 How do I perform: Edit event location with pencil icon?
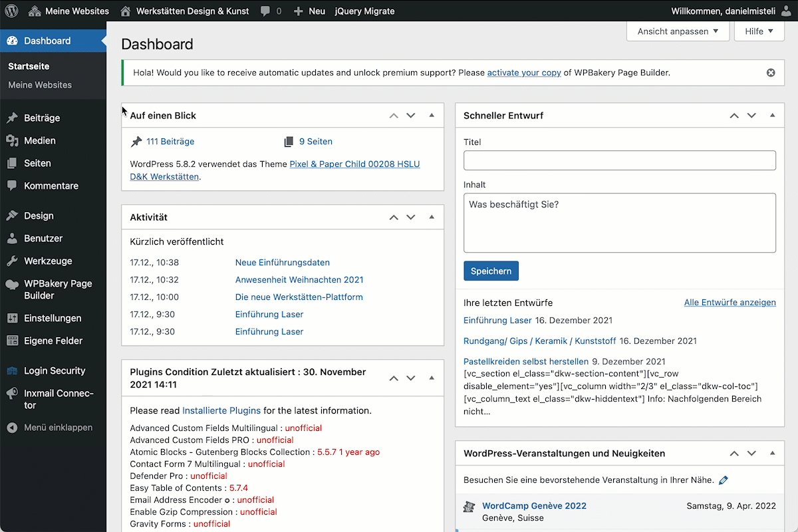[x=724, y=480]
